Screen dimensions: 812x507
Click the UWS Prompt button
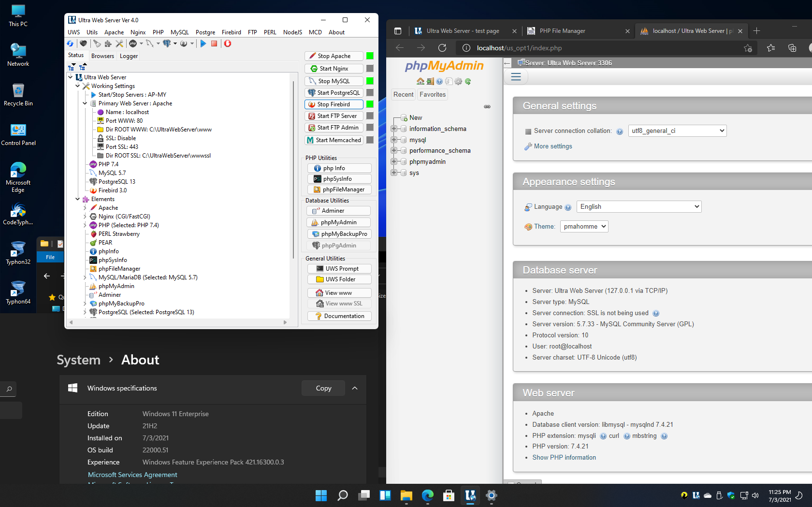(x=339, y=269)
